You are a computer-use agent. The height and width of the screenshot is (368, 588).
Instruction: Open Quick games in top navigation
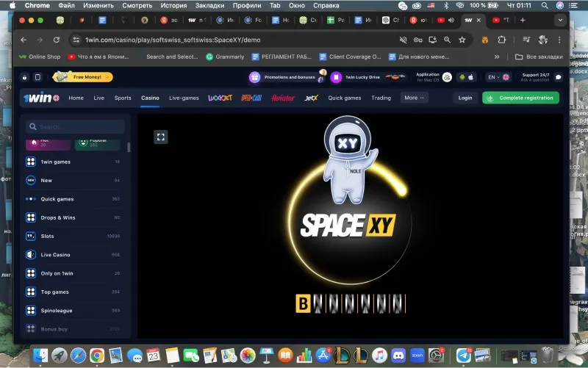[x=345, y=98]
